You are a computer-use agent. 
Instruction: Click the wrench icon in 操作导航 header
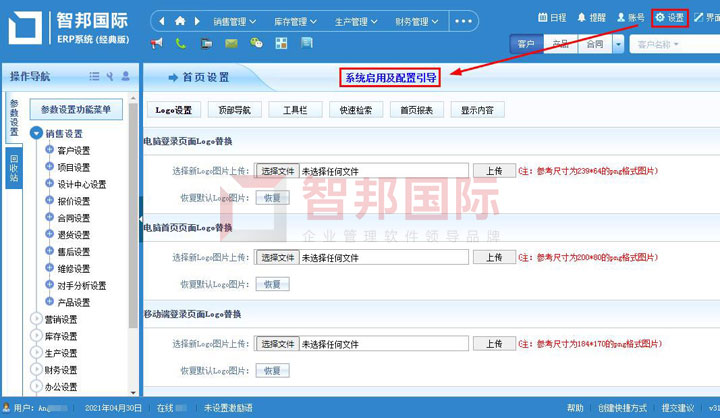coord(110,76)
